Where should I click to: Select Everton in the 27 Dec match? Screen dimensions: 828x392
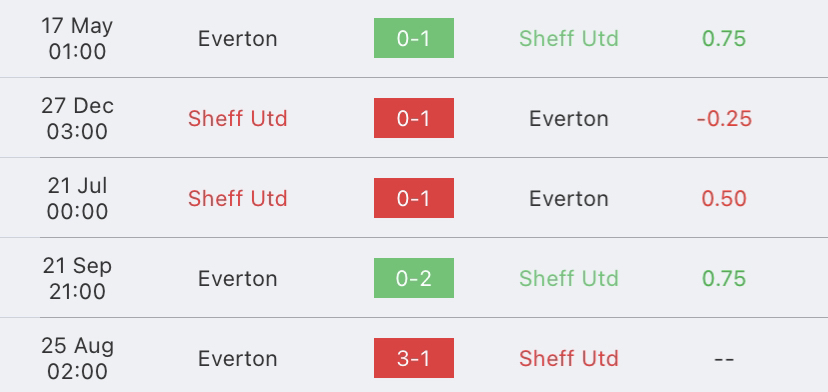(x=569, y=118)
